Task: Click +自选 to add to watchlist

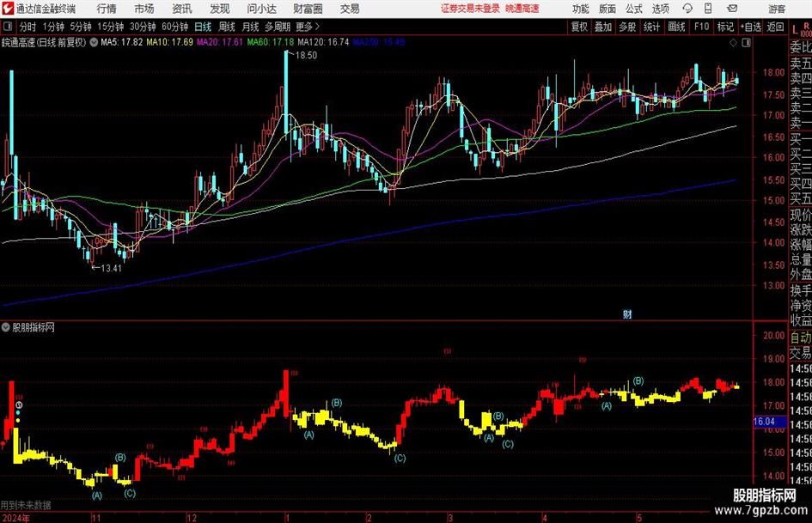Action: coord(750,27)
